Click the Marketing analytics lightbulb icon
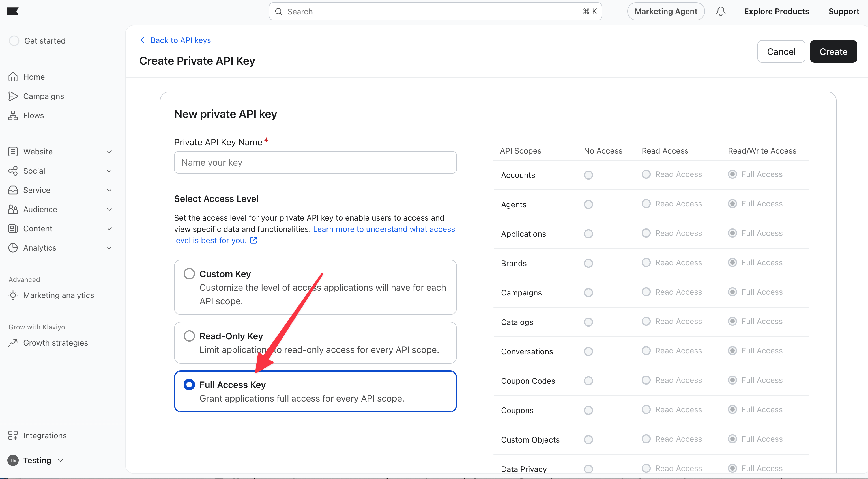 [13, 295]
